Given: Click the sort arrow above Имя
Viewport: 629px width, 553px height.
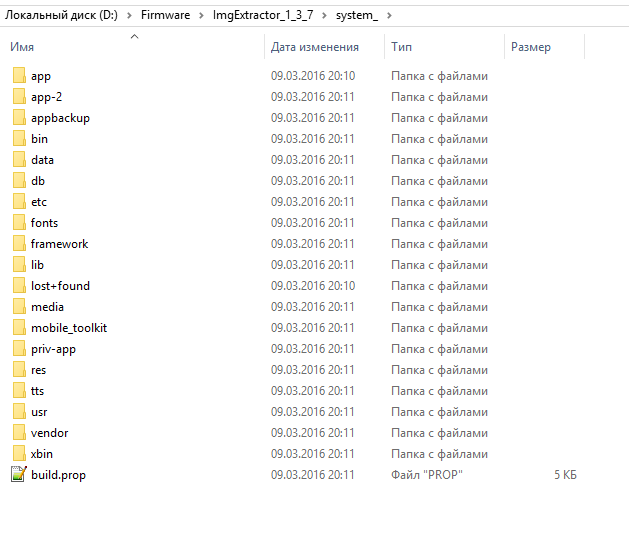Looking at the screenshot, I should point(134,36).
